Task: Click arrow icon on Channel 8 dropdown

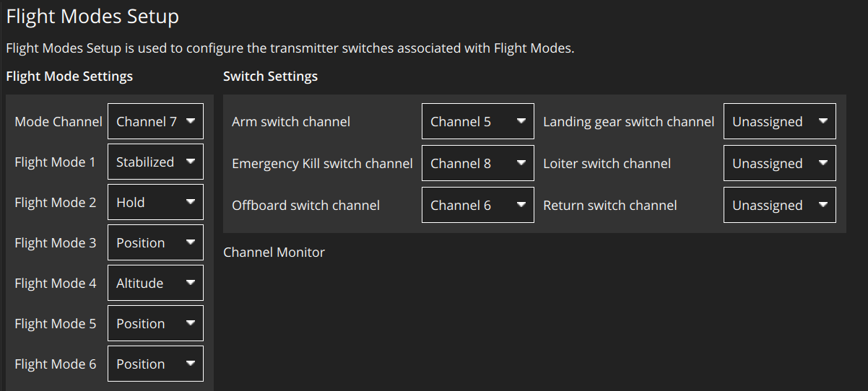Action: [521, 163]
